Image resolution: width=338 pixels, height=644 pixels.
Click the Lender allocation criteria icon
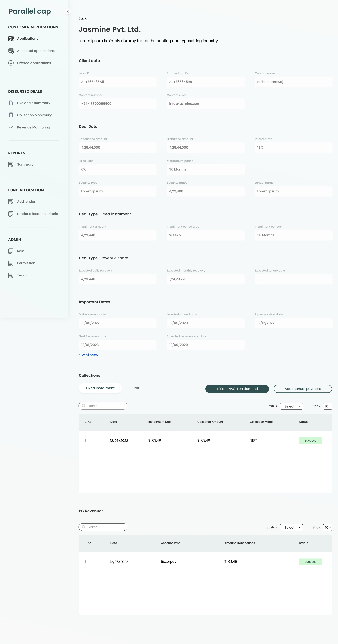(11, 214)
